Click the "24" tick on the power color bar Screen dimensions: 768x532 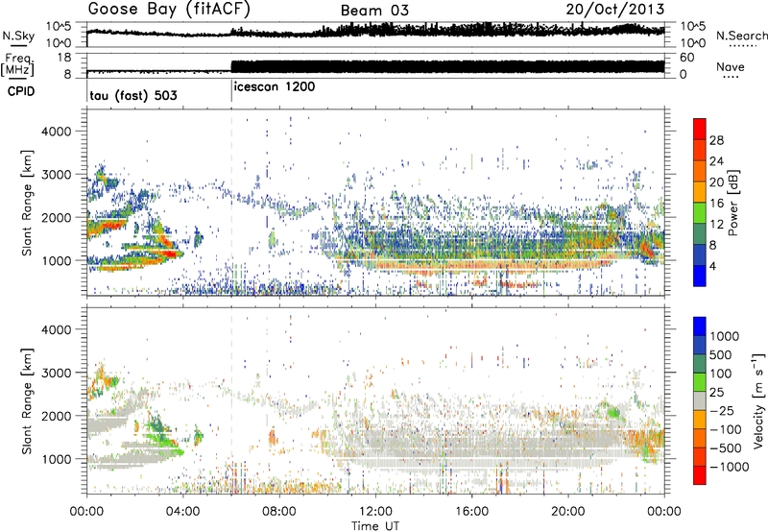tap(716, 161)
